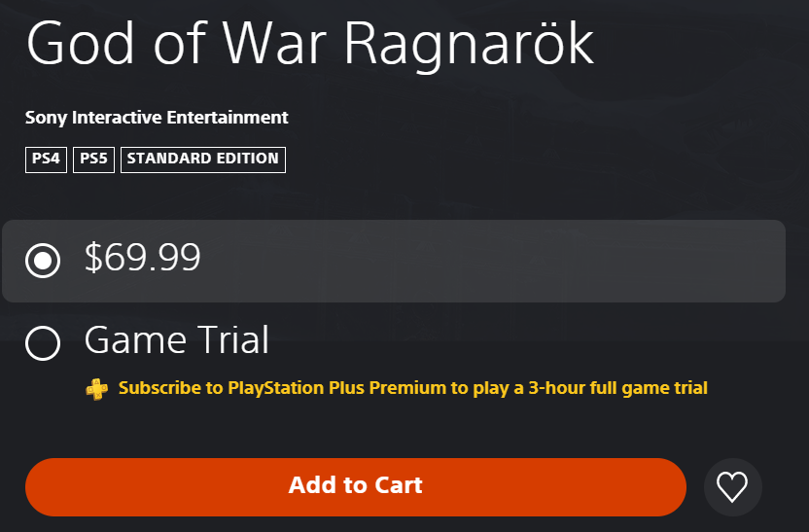Select the $69.99 purchase radio button
809x532 pixels.
43,261
